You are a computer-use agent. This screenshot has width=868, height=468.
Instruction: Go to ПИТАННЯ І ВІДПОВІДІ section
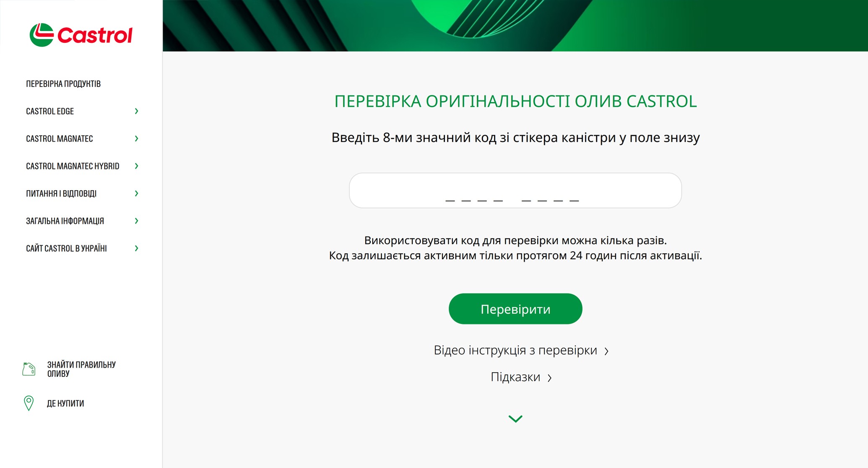(x=61, y=193)
